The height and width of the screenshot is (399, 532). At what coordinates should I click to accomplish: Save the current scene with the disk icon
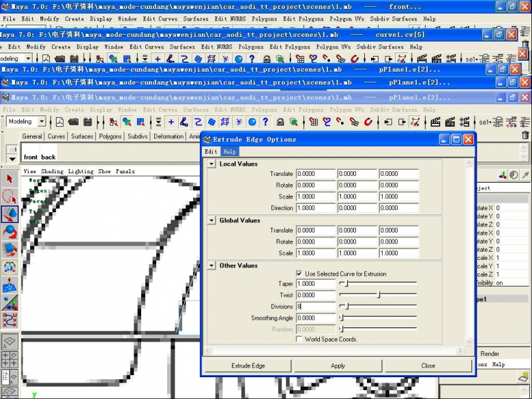click(87, 122)
